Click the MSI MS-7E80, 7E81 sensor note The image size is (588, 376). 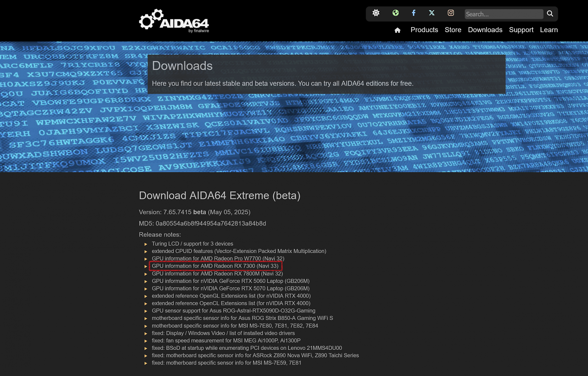point(235,325)
